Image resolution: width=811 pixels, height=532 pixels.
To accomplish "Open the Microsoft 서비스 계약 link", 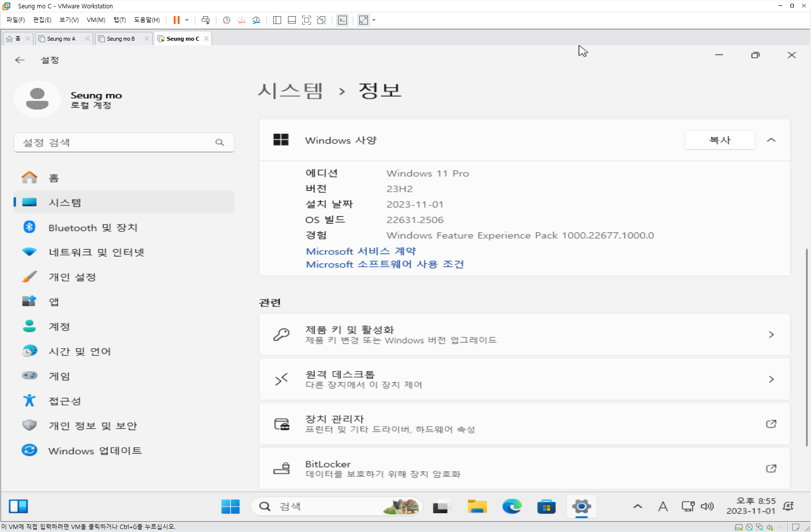I will point(361,251).
